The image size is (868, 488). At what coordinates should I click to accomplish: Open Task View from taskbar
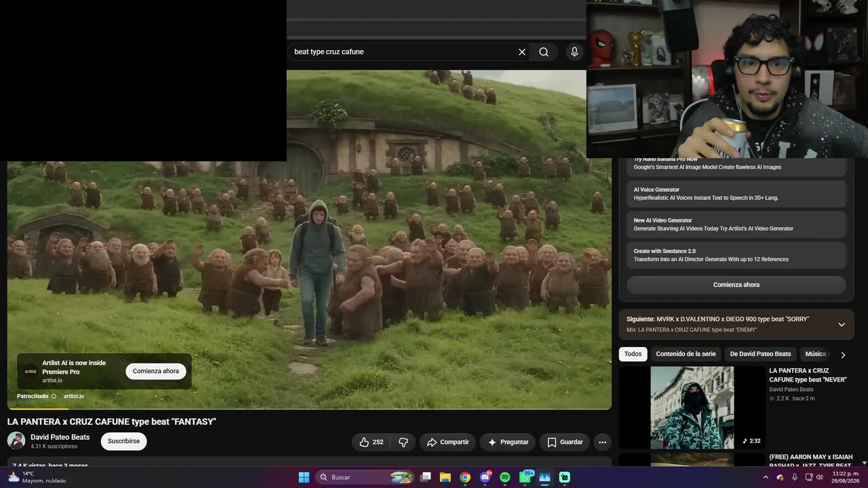tap(426, 477)
